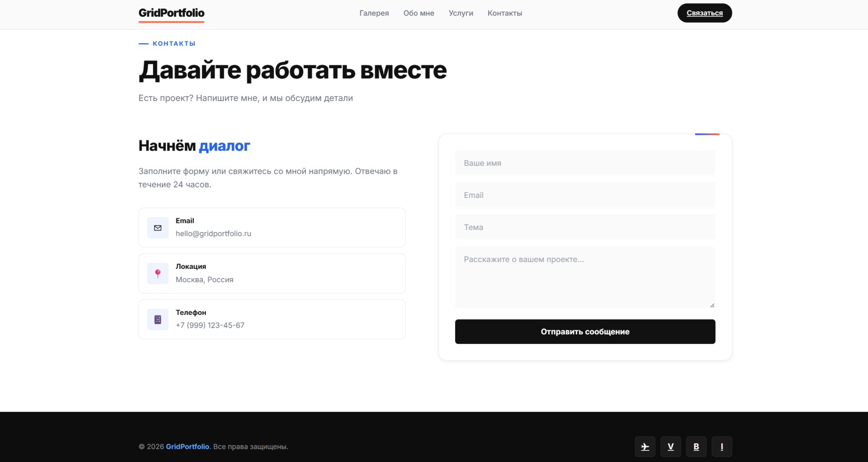Focus the Ваше имя input field
868x462 pixels.
(585, 163)
